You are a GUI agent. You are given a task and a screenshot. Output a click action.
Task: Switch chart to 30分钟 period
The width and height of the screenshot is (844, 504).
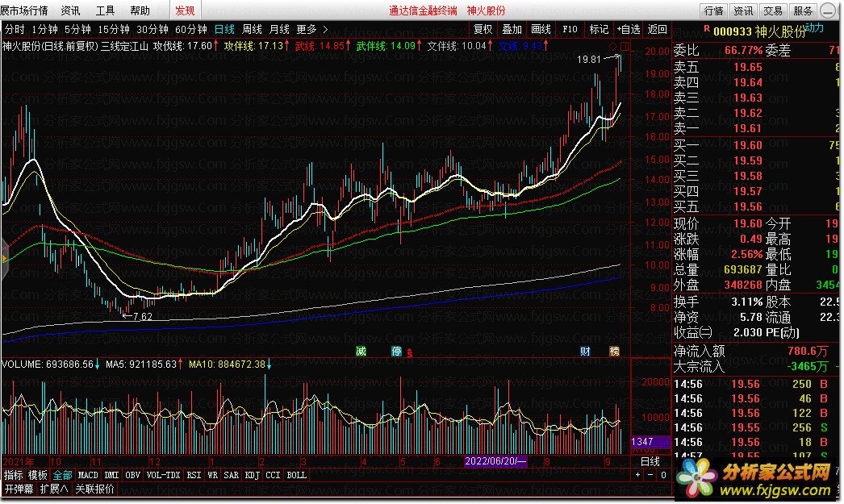point(153,29)
